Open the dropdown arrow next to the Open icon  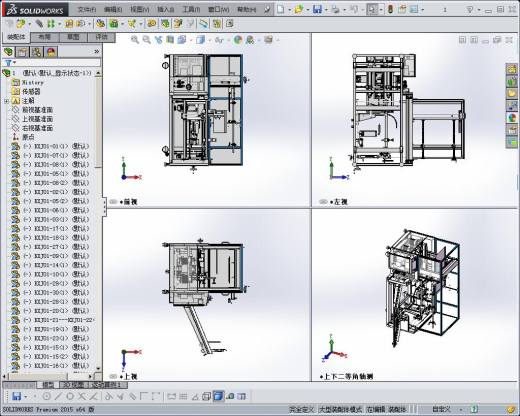308,10
